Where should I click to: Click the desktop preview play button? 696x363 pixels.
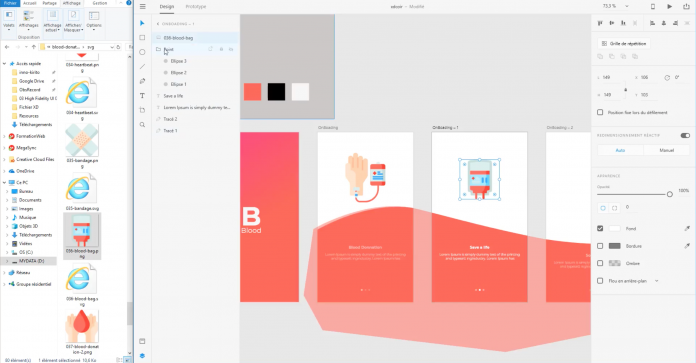(x=669, y=6)
